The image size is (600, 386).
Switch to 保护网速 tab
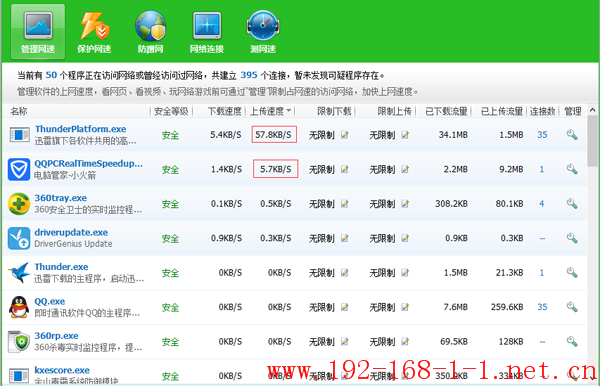[94, 33]
